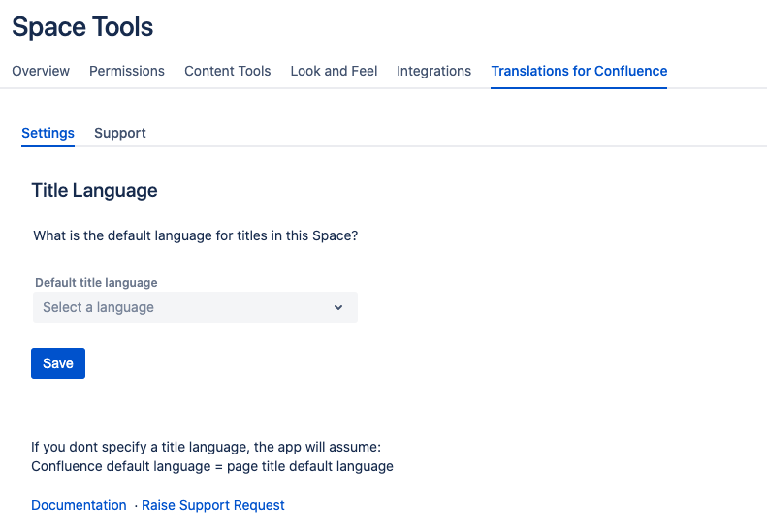
Task: Select the Translations for Confluence tab
Action: tap(579, 71)
